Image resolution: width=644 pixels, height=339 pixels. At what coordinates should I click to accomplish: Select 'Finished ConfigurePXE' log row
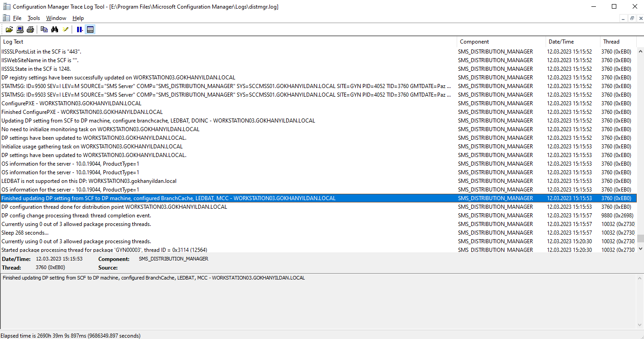(318, 112)
